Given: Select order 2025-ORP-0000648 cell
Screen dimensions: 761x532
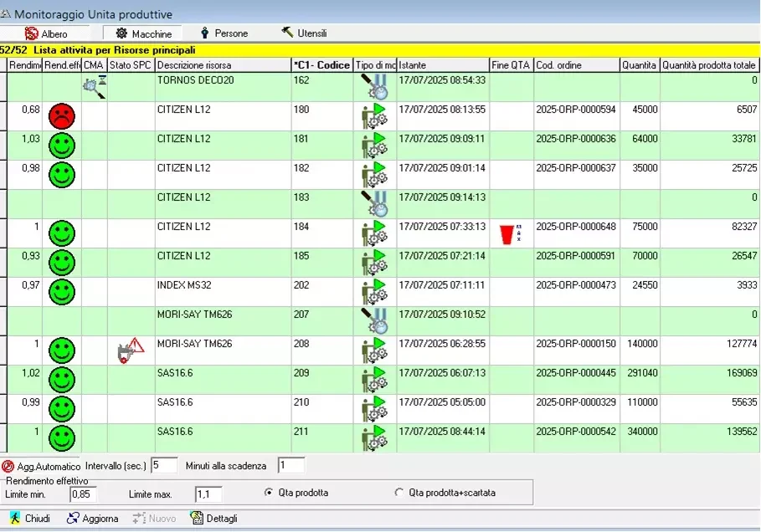Looking at the screenshot, I should point(577,233).
